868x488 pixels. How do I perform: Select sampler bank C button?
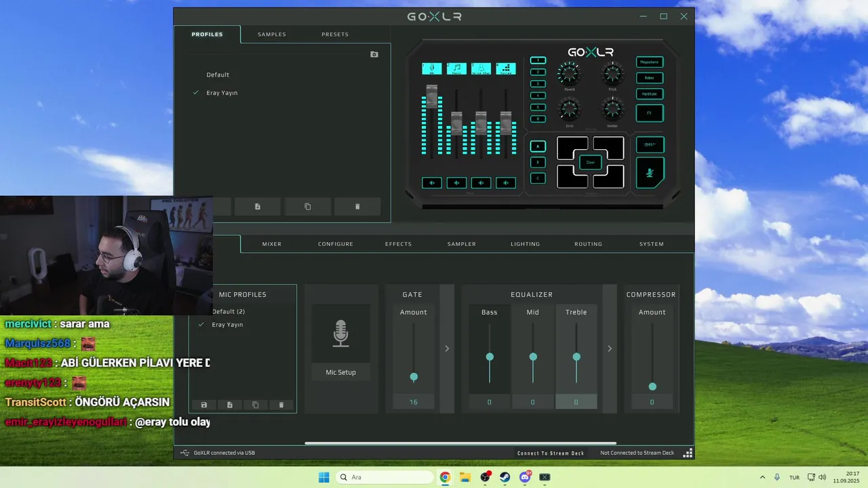point(538,178)
